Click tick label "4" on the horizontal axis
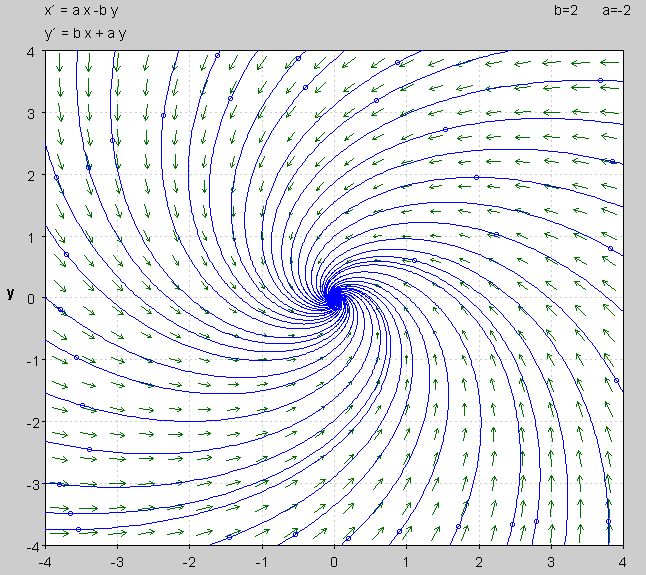 pos(623,562)
